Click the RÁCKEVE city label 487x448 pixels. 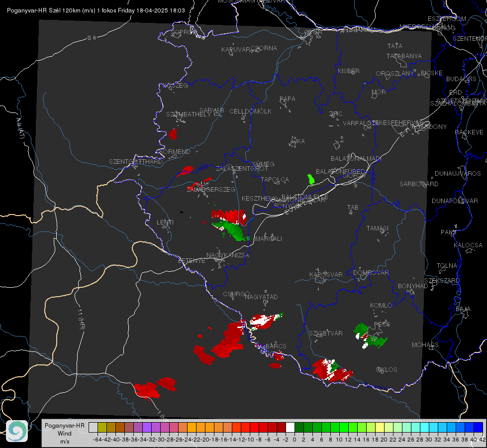point(469,132)
